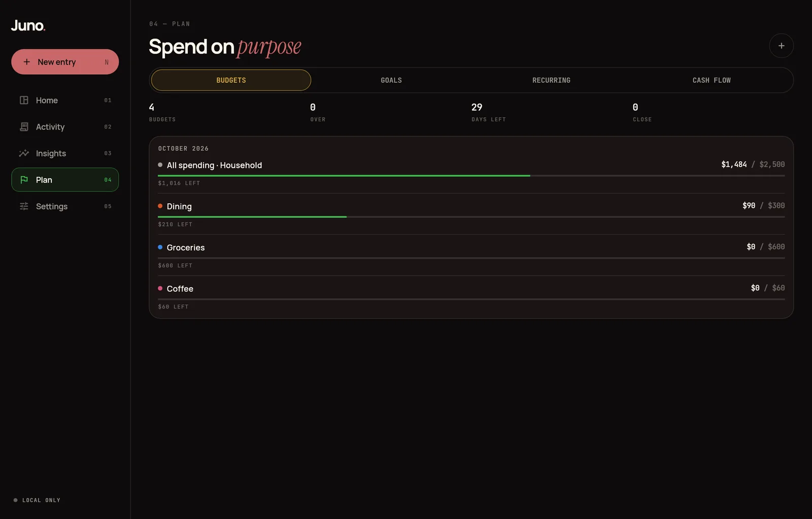Click the gray All spending dot

coord(160,165)
